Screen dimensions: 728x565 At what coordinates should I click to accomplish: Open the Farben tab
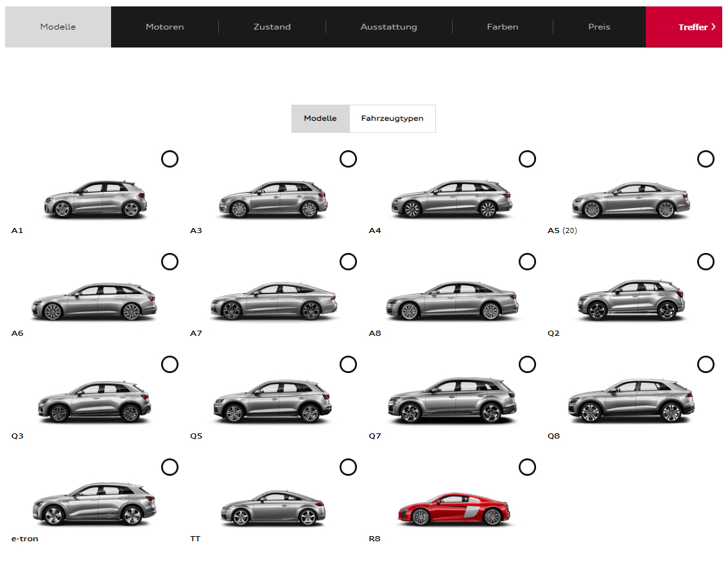(503, 27)
